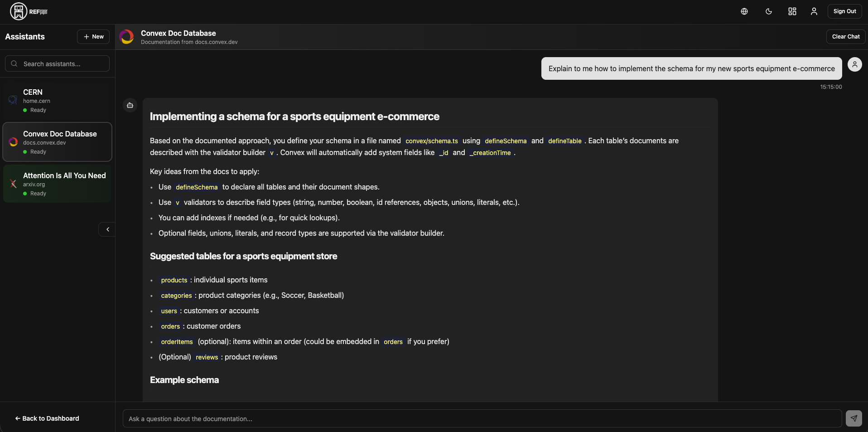The width and height of the screenshot is (868, 432).
Task: Open the language globe menu
Action: coord(744,11)
